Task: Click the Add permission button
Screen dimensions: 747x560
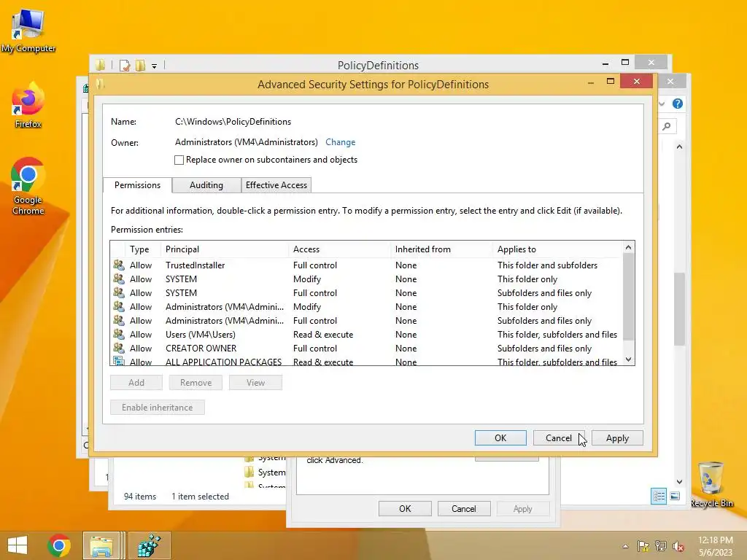Action: click(136, 382)
